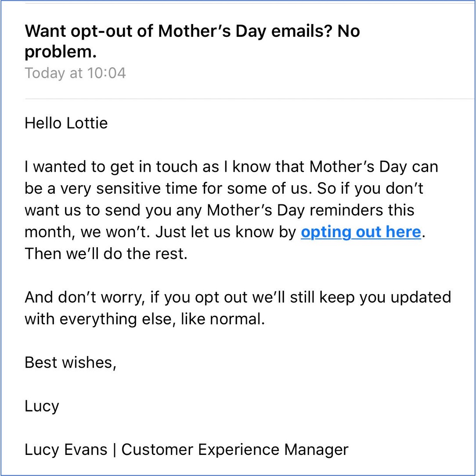The image size is (476, 476).
Task: Click the sentence "Then we'll do the rest."
Action: [x=106, y=254]
